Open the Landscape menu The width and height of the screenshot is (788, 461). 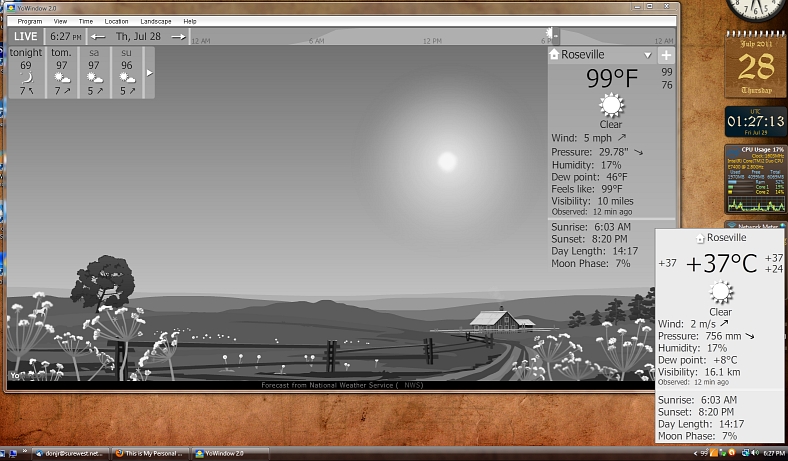point(156,21)
